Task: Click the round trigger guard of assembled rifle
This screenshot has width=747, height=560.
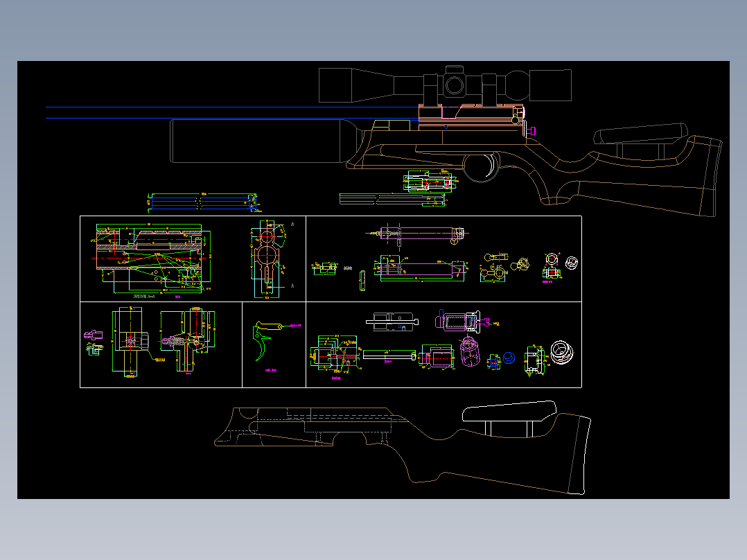Action: tap(481, 167)
